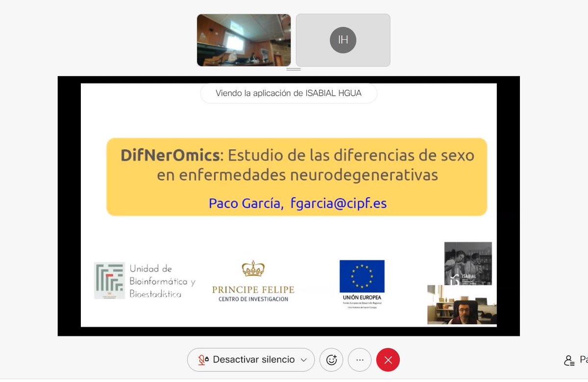Click the 'Viendo la aplicación de ISABIAL HGUA' banner
The height and width of the screenshot is (382, 588).
click(x=289, y=93)
